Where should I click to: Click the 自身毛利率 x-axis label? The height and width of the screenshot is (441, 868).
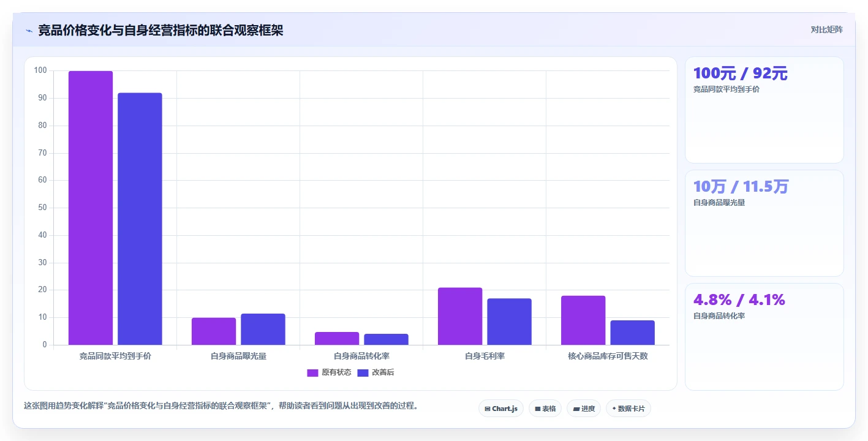(x=485, y=356)
